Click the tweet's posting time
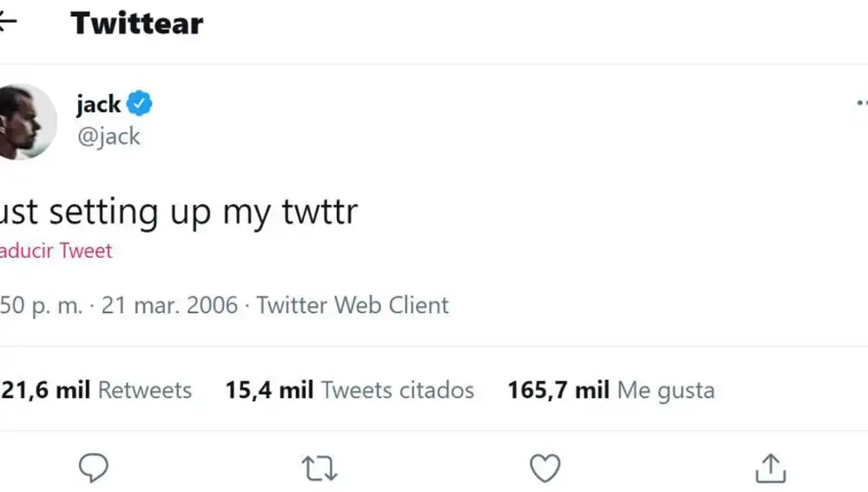 (x=42, y=305)
